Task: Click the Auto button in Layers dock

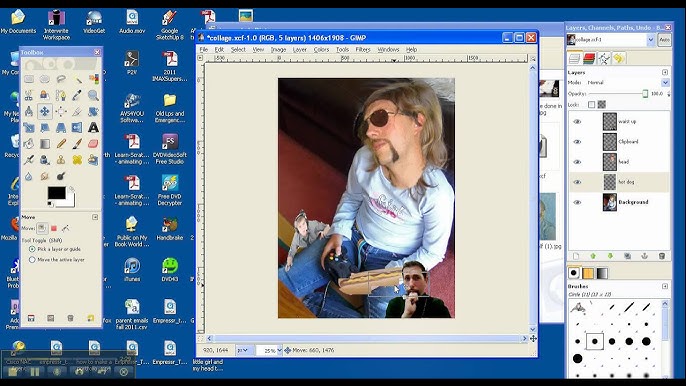Action: (x=664, y=40)
